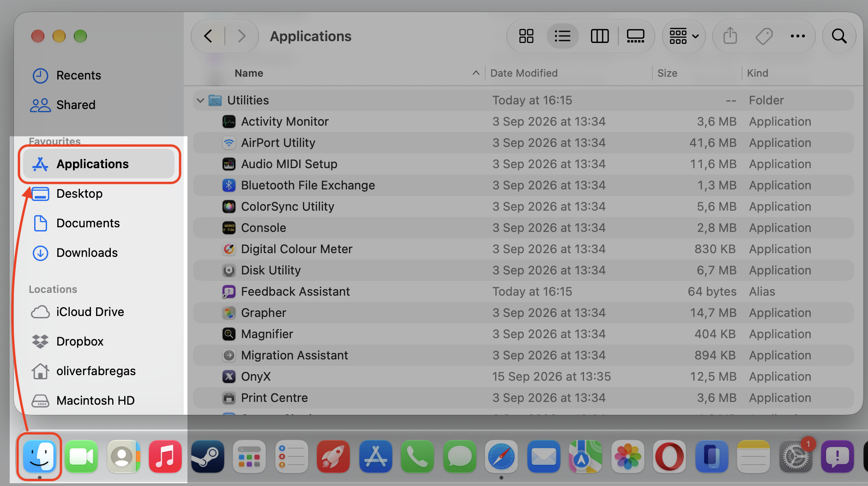
Task: Sort by Date Modified column header
Action: (x=524, y=73)
